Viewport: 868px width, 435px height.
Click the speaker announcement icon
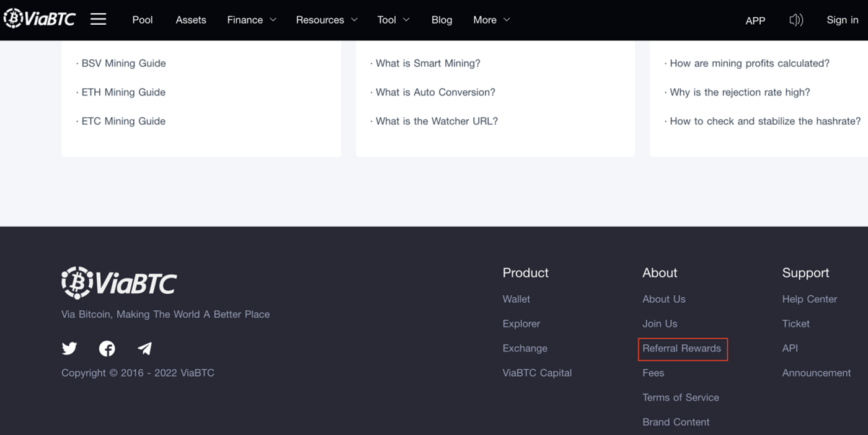[796, 20]
